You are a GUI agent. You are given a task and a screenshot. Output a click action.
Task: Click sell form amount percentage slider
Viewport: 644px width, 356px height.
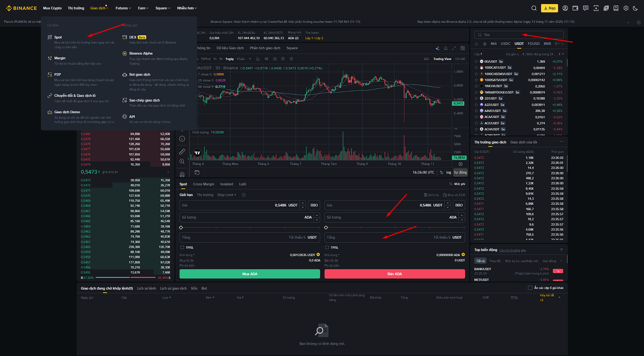coord(395,227)
